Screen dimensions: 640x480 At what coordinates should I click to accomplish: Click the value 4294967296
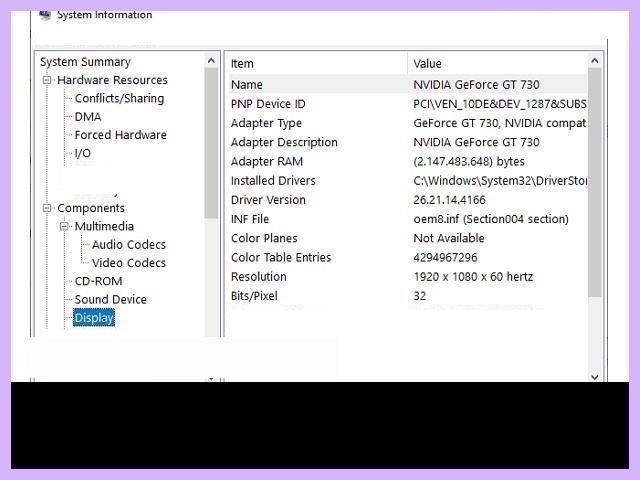pos(445,258)
